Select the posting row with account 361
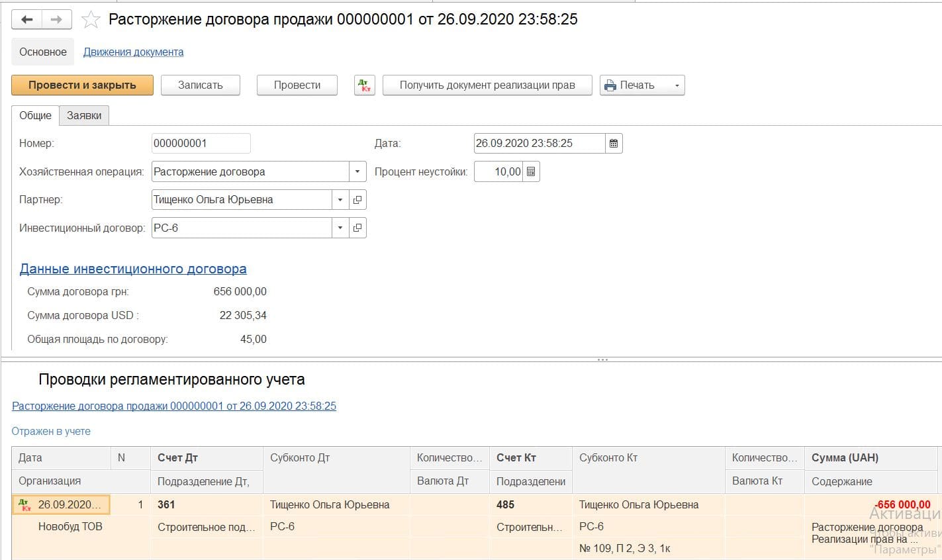 point(475,526)
